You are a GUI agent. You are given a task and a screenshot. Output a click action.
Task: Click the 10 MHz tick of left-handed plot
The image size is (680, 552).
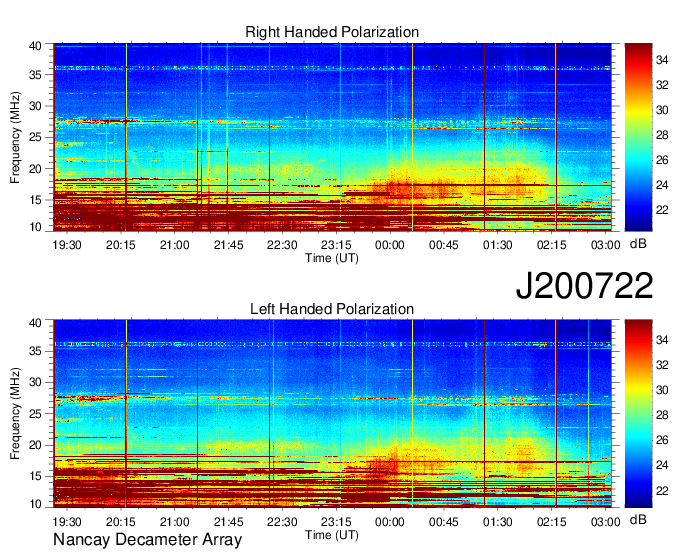tap(35, 503)
